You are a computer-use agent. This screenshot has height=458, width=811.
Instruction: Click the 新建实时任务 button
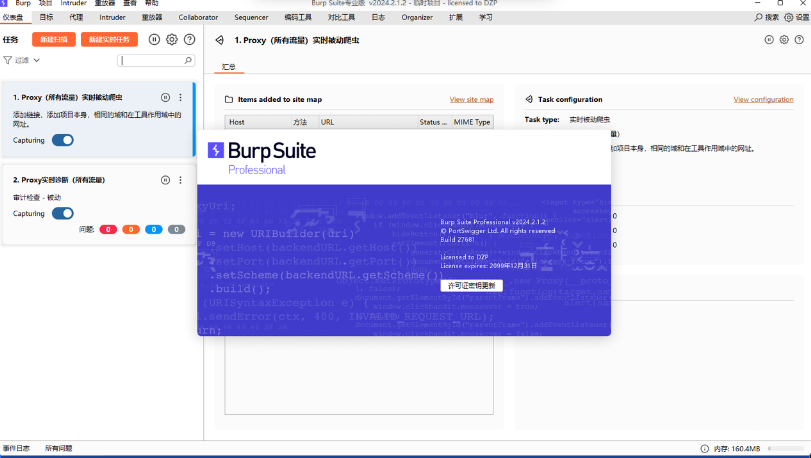click(108, 39)
